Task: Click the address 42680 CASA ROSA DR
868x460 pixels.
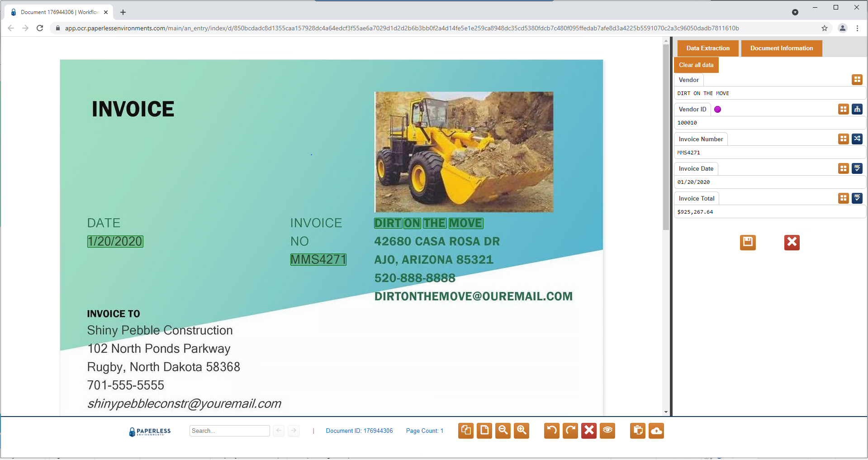Action: 437,241
